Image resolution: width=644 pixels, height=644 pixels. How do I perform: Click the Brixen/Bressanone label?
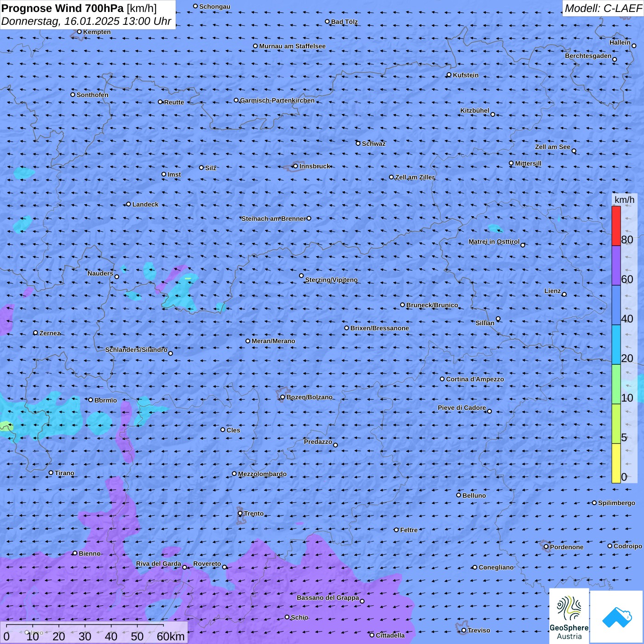[x=379, y=328]
